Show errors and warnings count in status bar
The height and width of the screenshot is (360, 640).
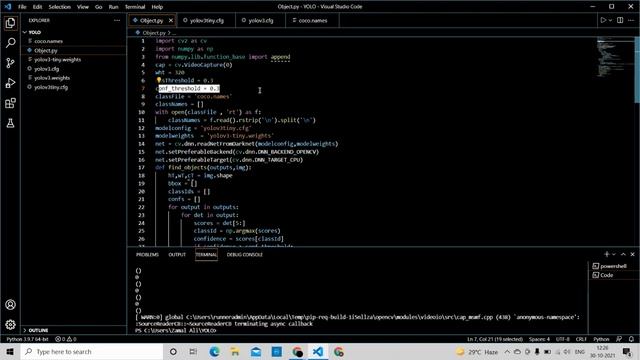pos(66,339)
